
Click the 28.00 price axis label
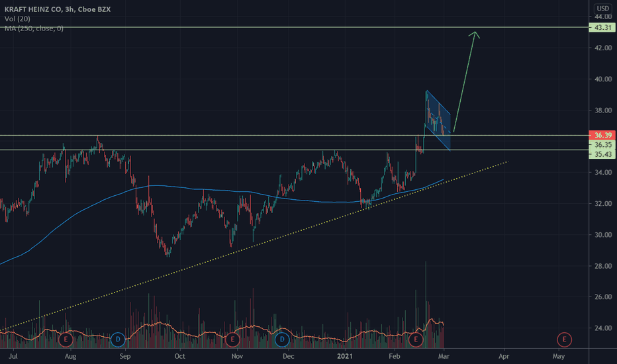(603, 266)
